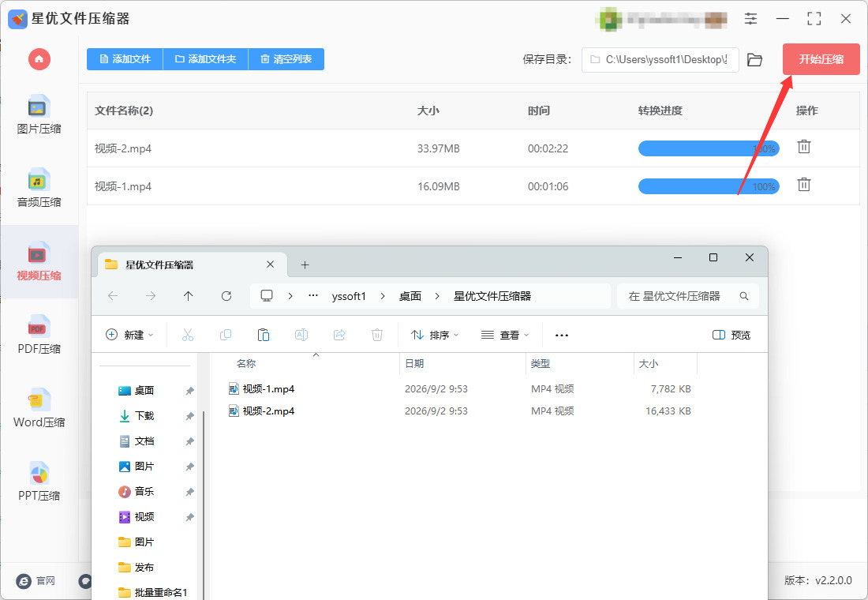Open the 官网 official website link

coord(36,580)
